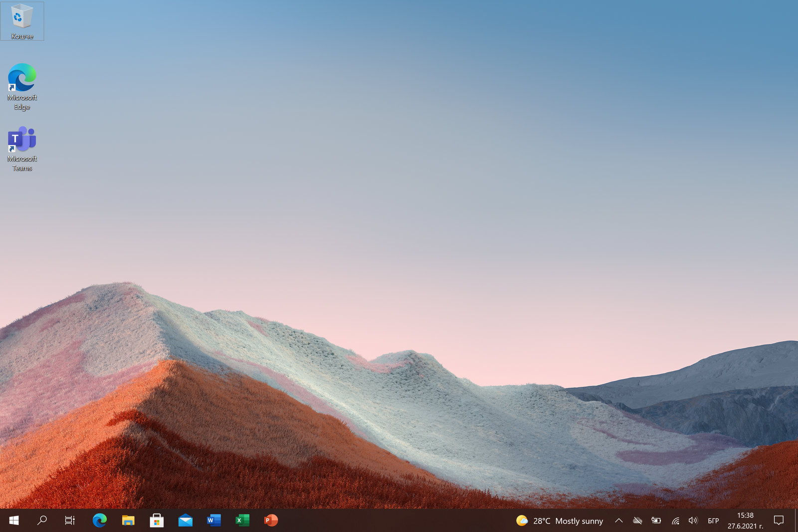The height and width of the screenshot is (532, 798).
Task: Launch PowerPoint from the taskbar
Action: coord(270,521)
